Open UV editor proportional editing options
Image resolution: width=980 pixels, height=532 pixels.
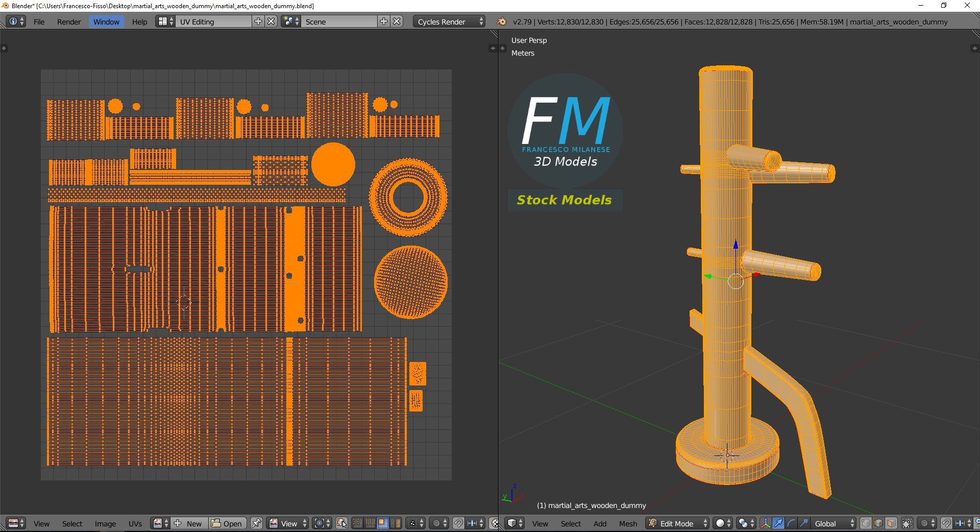tap(438, 523)
